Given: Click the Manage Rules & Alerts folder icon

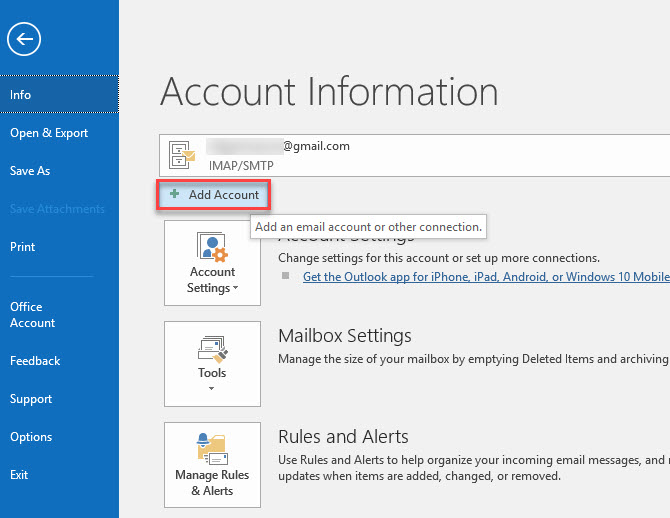Looking at the screenshot, I should (x=212, y=447).
